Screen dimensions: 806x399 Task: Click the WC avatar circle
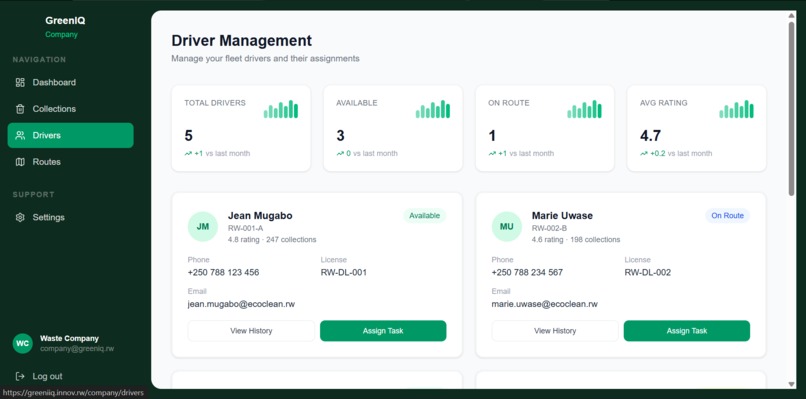[23, 343]
